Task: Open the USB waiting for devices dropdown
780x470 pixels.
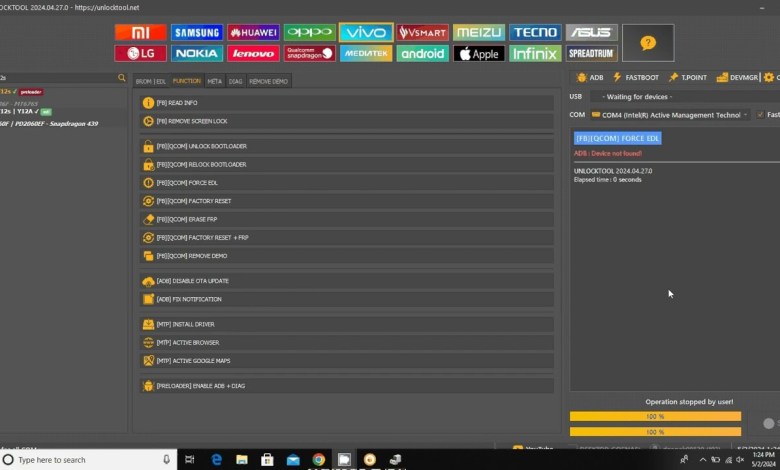Action: click(669, 97)
